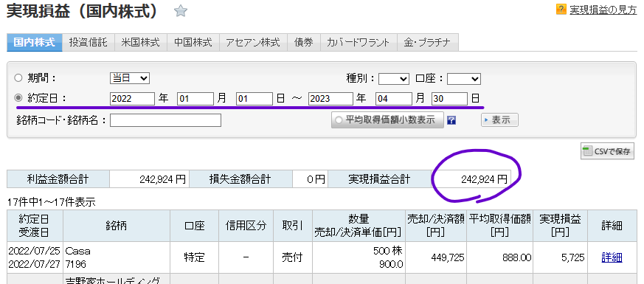Screen dimensions: 644x284
Task: Click the favorite star next to 実現損益（国内株式）
Action: (180, 11)
